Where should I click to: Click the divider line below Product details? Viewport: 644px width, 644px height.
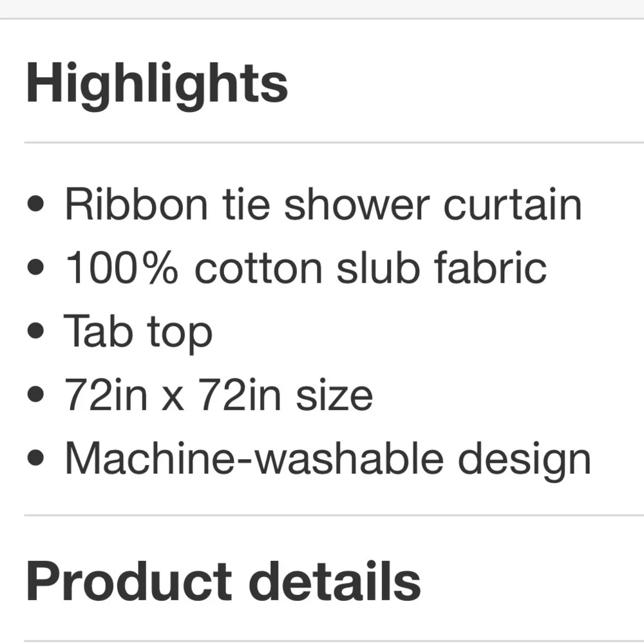point(334,641)
